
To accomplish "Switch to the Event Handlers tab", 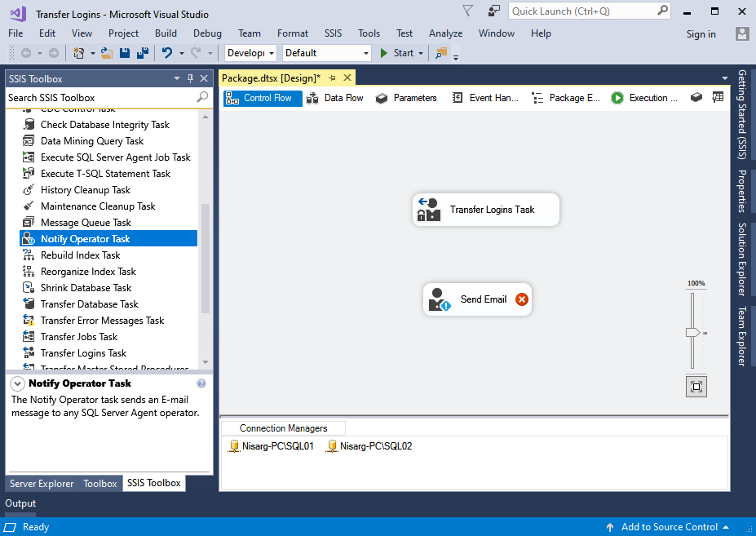I will pyautogui.click(x=486, y=98).
